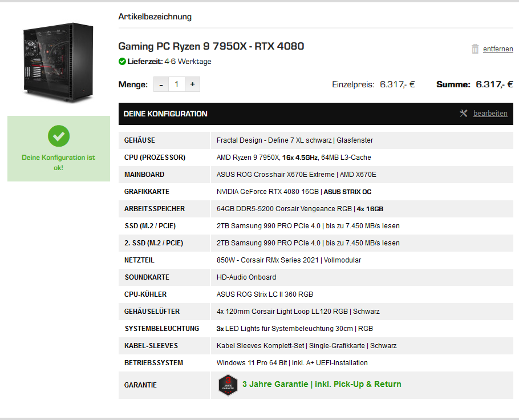Click the GARANTIE row label

click(x=140, y=385)
